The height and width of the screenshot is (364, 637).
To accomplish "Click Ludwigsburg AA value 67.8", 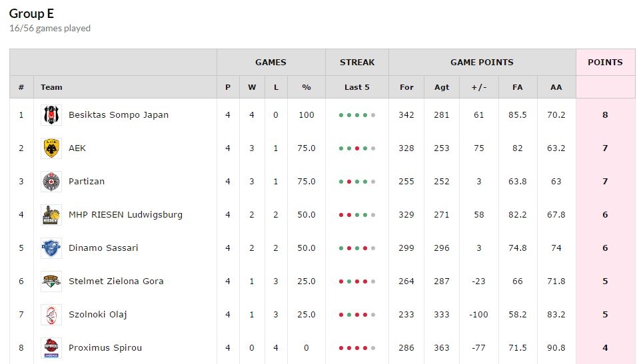I will tap(556, 215).
